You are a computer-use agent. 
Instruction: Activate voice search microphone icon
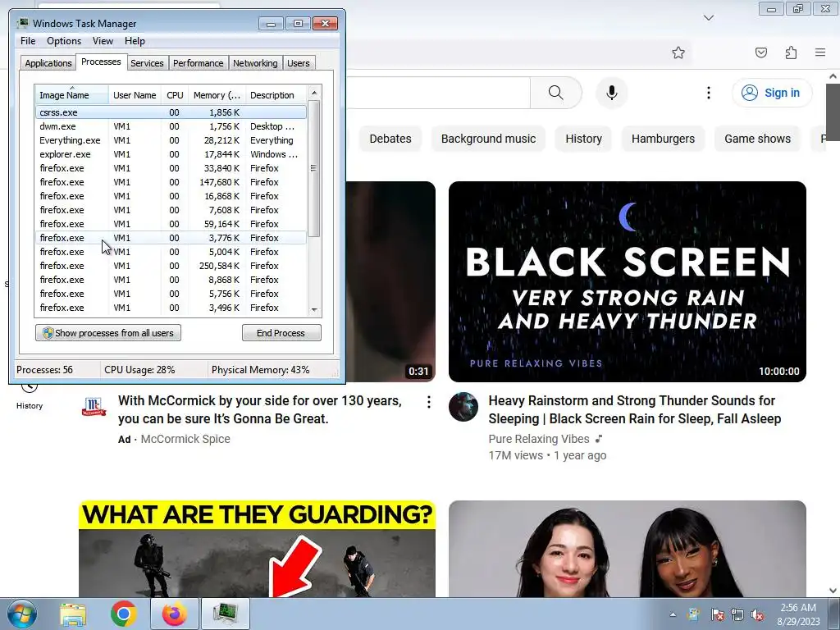pos(611,93)
